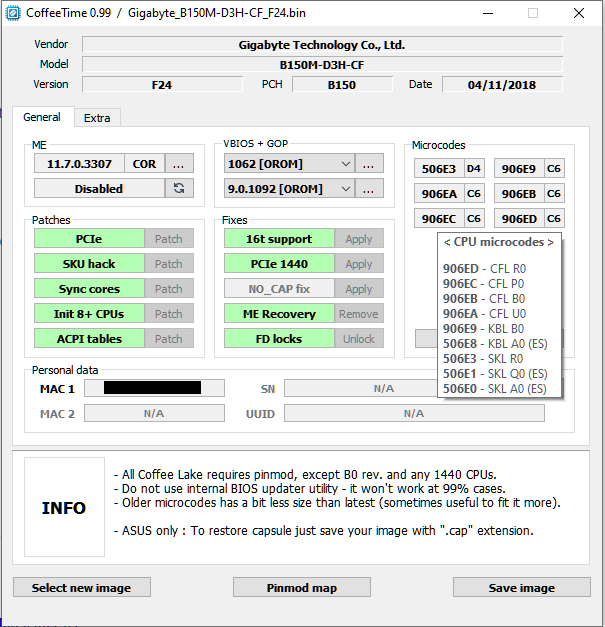The width and height of the screenshot is (605, 627).
Task: Open the VBIOS 1062 browse button
Action: click(369, 164)
